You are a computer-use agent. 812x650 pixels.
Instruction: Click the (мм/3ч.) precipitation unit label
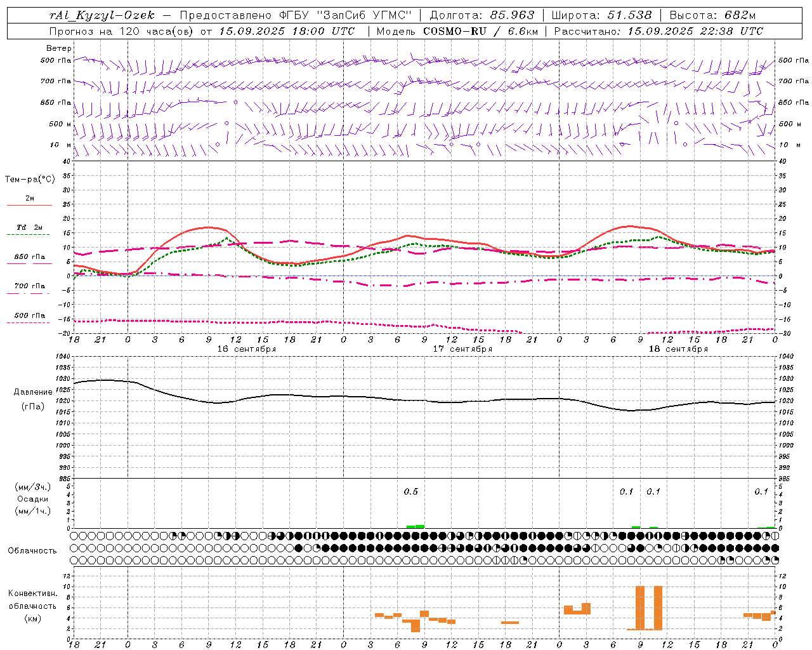(x=33, y=487)
